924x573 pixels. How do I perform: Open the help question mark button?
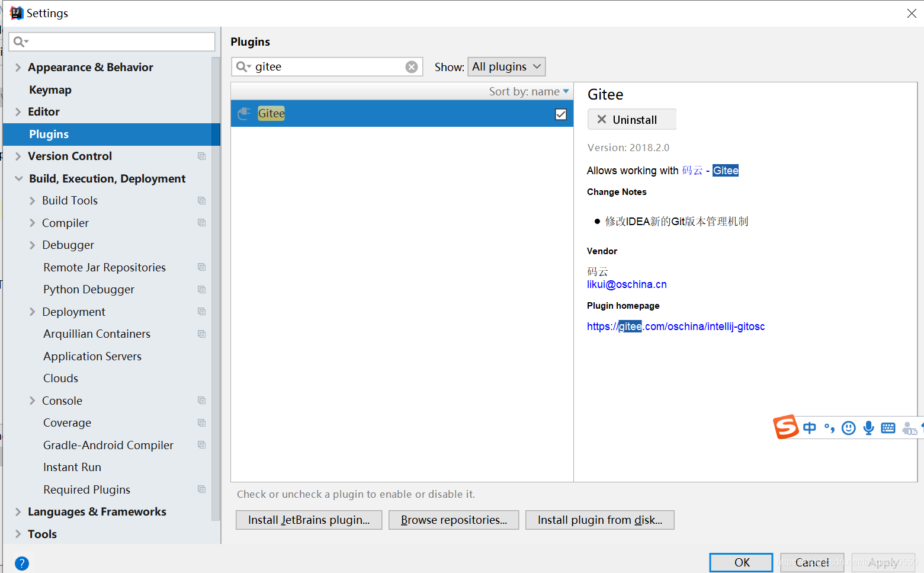point(21,563)
